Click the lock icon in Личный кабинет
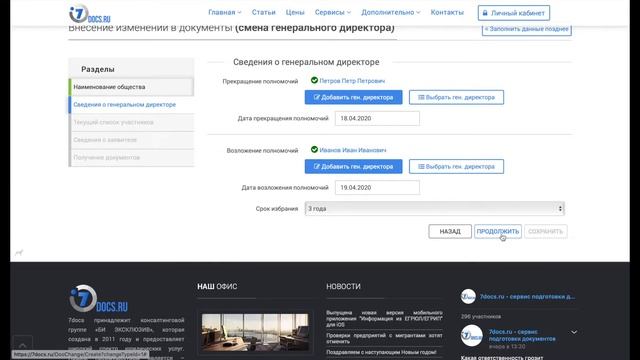The width and height of the screenshot is (640, 360). [x=485, y=13]
